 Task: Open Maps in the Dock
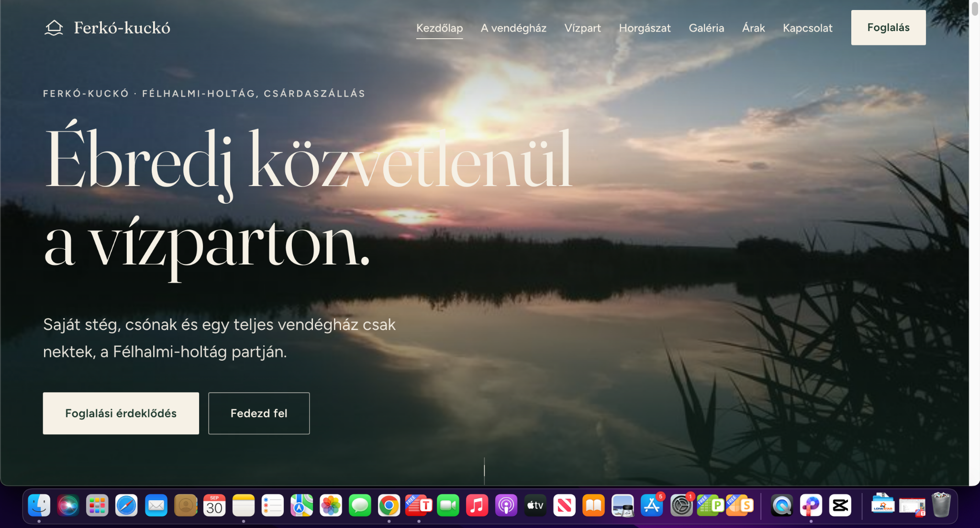[x=301, y=506]
